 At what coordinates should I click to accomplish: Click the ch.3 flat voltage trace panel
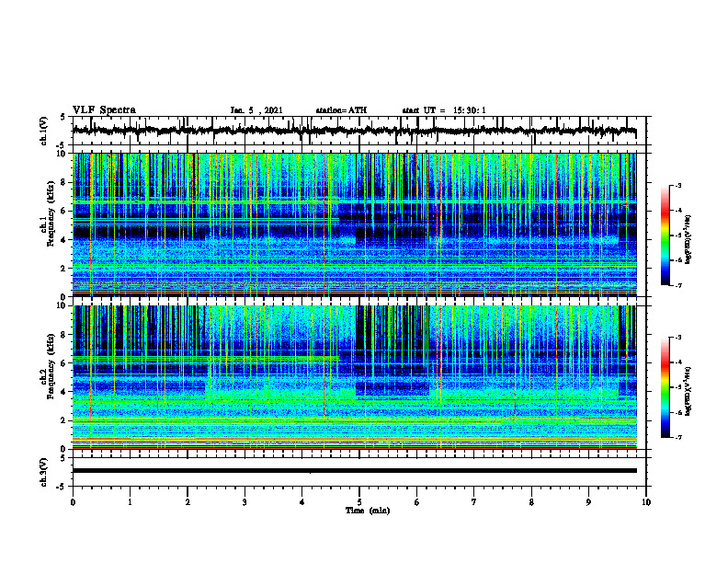pyautogui.click(x=358, y=472)
